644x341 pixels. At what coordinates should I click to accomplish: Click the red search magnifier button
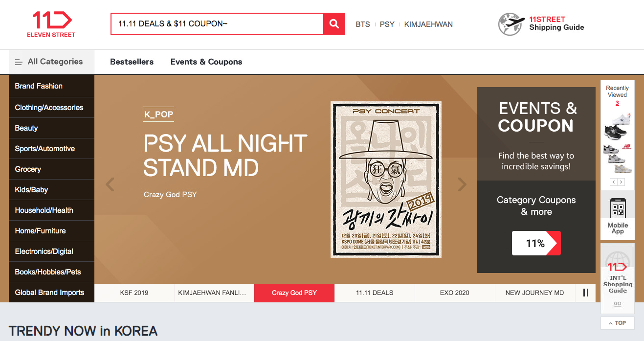pyautogui.click(x=334, y=24)
